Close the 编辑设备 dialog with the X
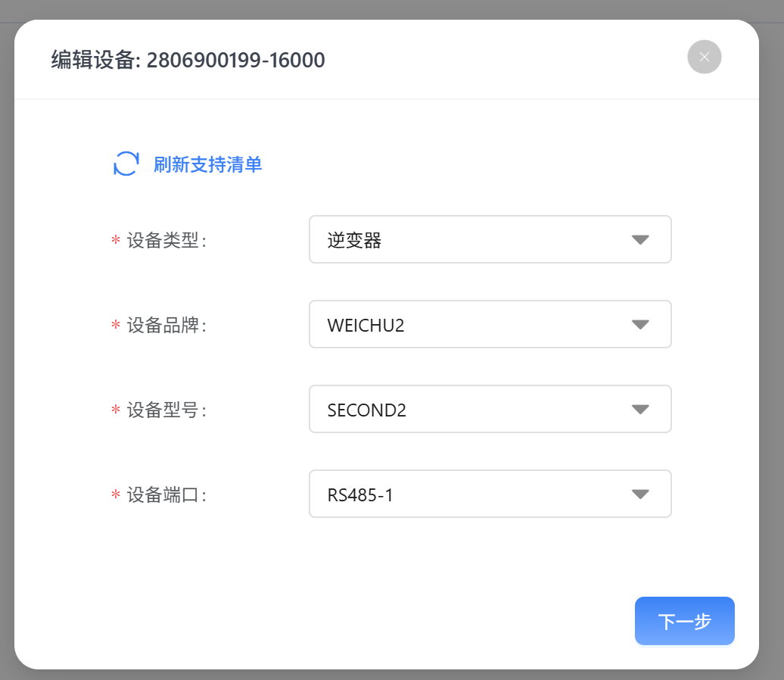The height and width of the screenshot is (680, 784). pos(704,57)
